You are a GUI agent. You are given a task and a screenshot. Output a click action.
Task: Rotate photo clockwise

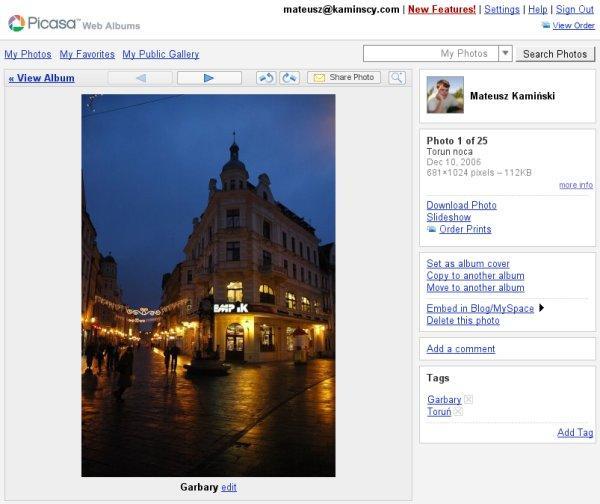point(289,78)
